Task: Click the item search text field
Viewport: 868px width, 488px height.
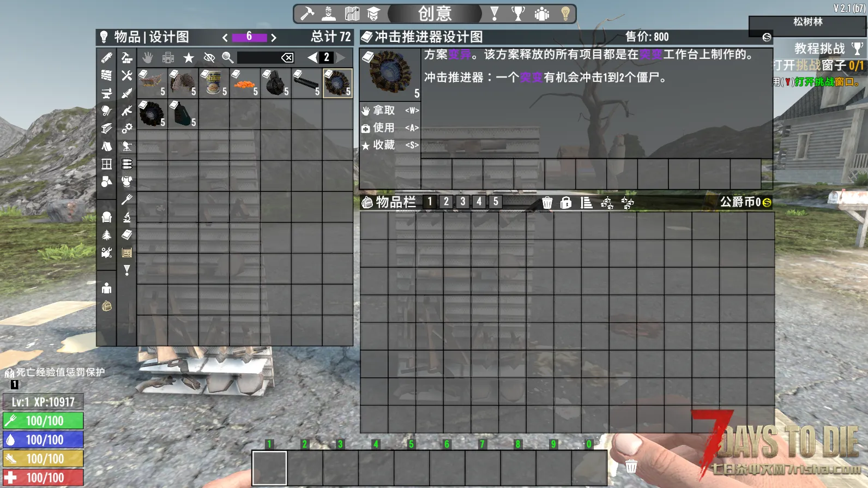Action: click(259, 57)
